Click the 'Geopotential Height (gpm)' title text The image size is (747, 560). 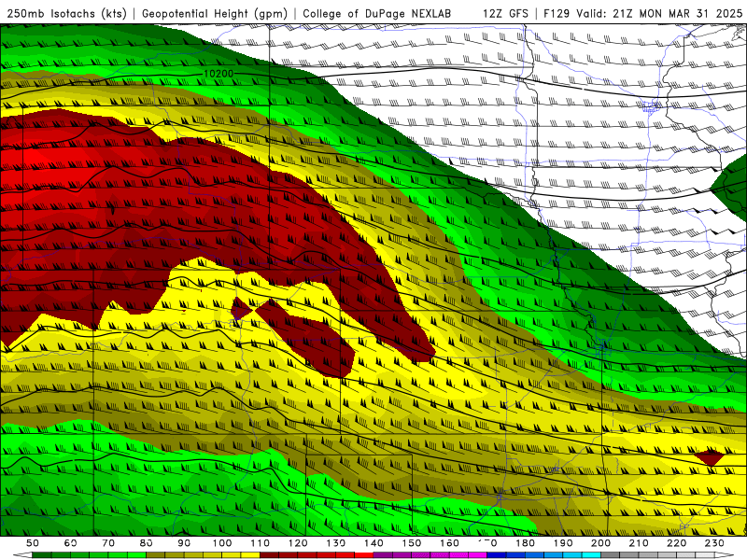215,13
